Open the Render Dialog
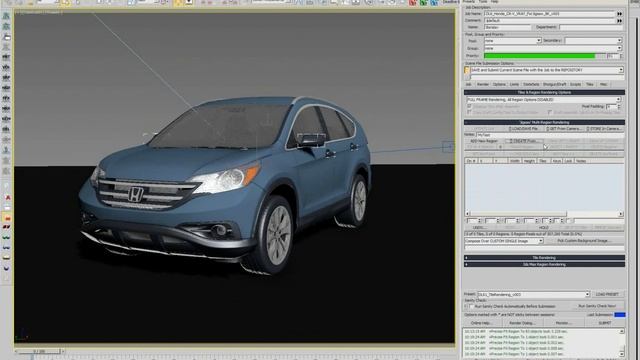The height and width of the screenshot is (360, 640). click(x=522, y=323)
